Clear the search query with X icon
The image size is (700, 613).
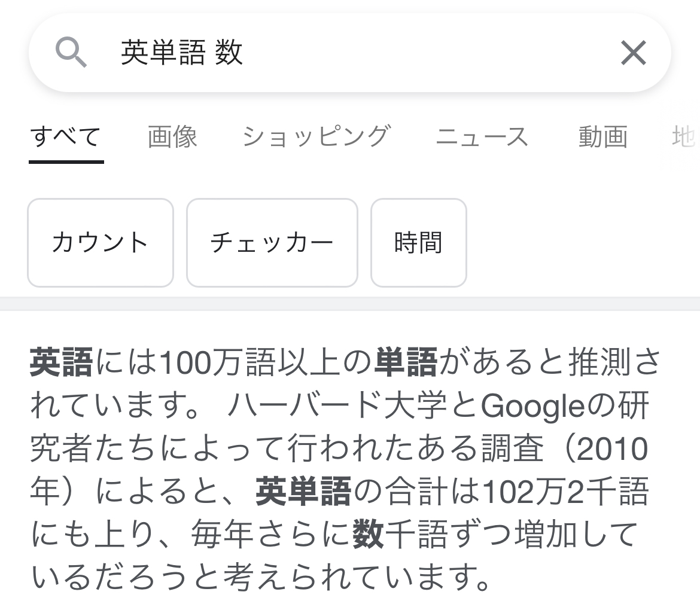coord(633,53)
